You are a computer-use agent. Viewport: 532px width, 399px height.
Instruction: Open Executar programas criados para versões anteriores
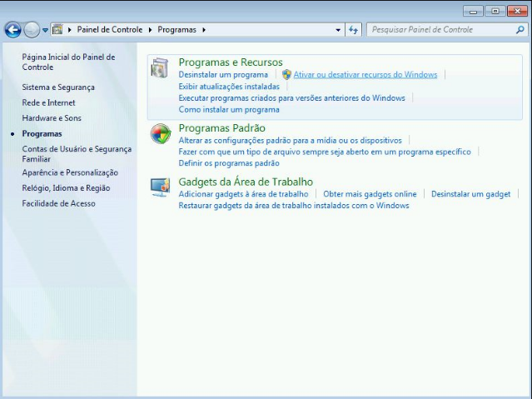(291, 97)
